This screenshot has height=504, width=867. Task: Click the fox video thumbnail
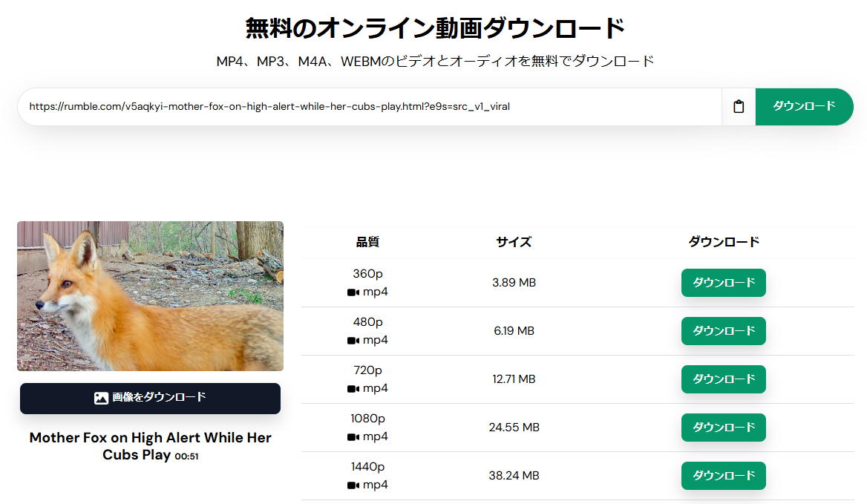(x=150, y=295)
